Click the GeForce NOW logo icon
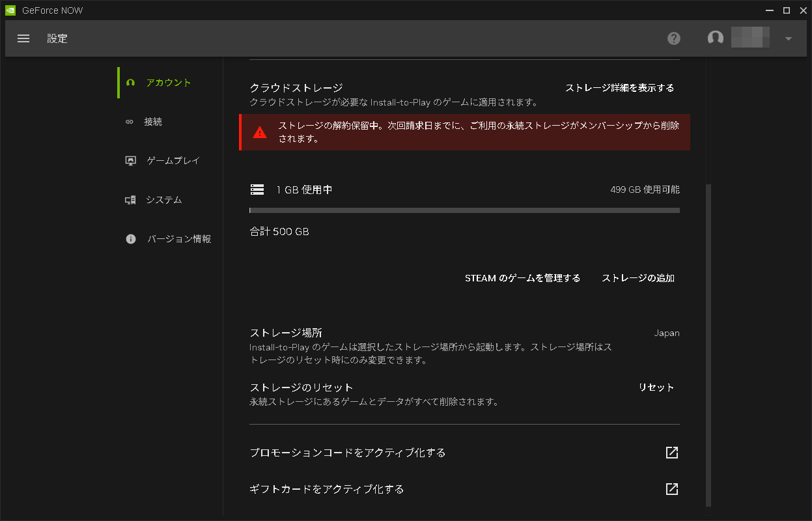The width and height of the screenshot is (812, 521). [x=9, y=10]
